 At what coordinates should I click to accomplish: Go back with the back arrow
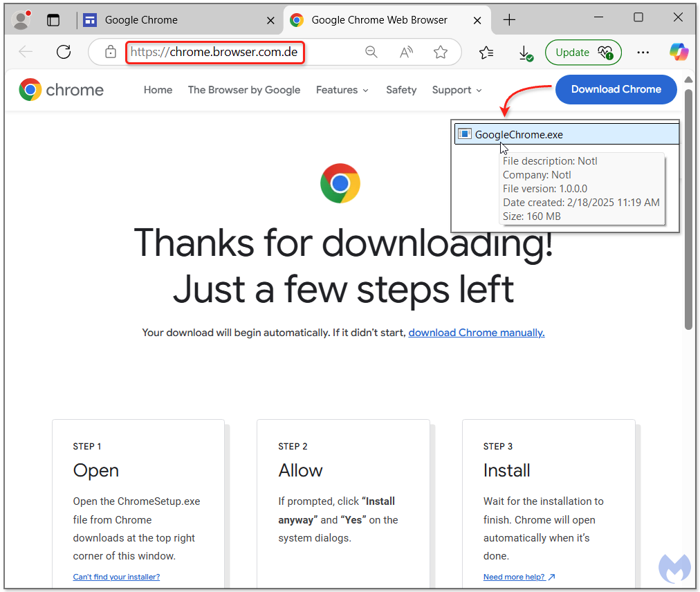coord(26,53)
